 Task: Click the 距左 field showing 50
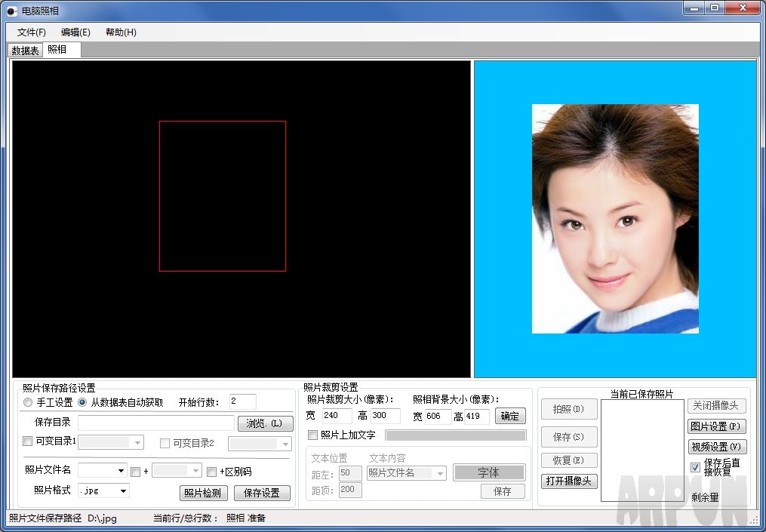pos(350,473)
